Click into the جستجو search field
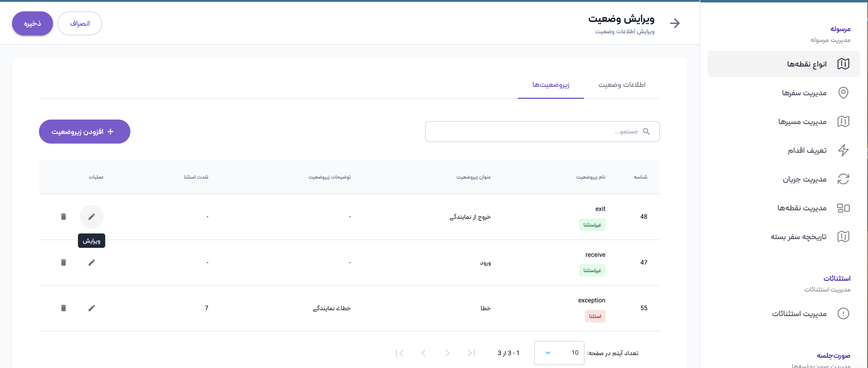The height and width of the screenshot is (368, 868). coord(532,132)
